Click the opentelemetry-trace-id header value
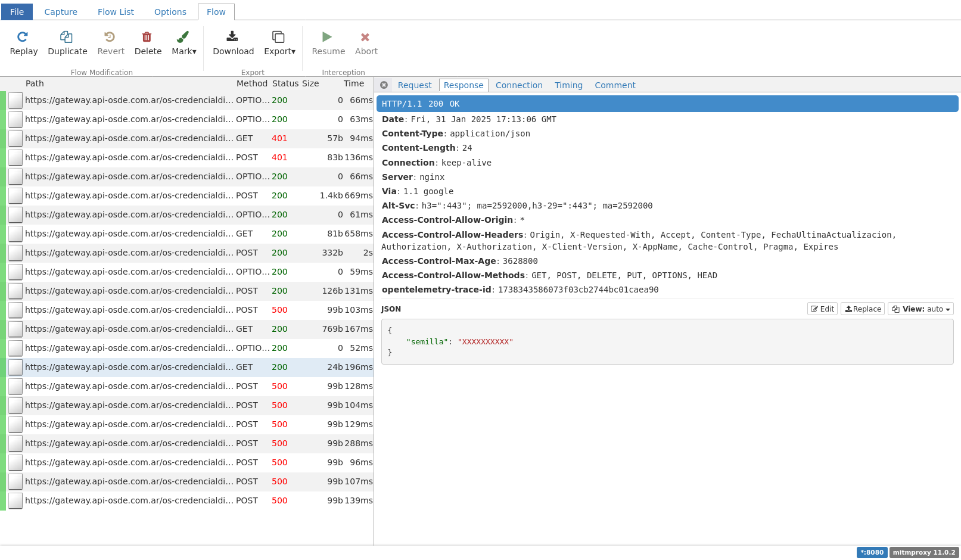The height and width of the screenshot is (560, 961). 578,290
